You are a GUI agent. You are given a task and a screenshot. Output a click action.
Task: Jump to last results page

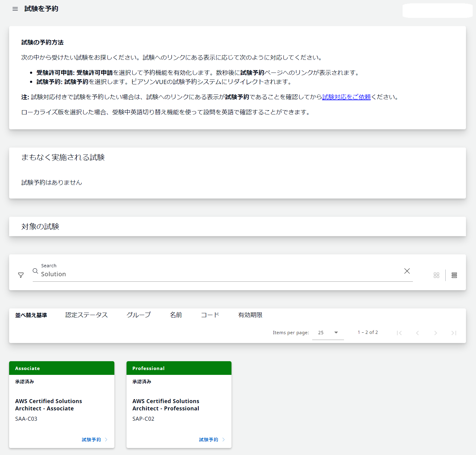coord(454,333)
